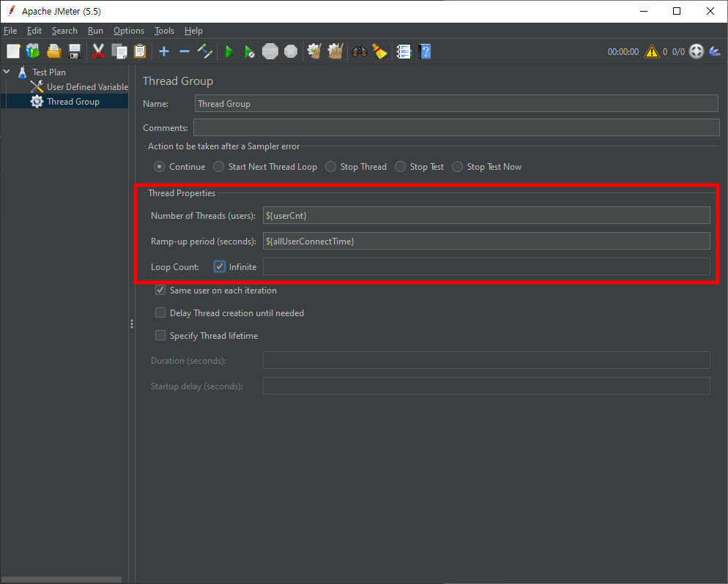Click the Toggle enable/disable icon

(205, 51)
